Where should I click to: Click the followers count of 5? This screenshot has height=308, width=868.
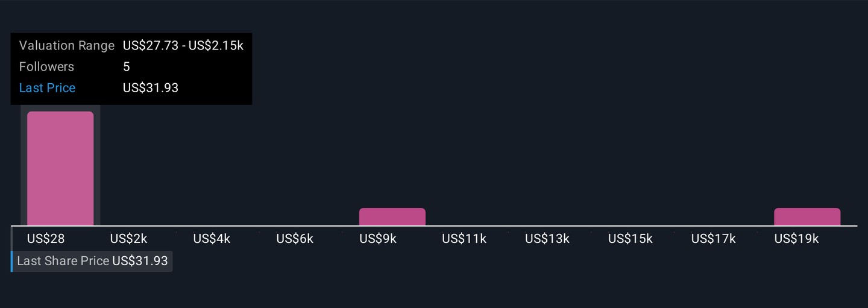[x=127, y=67]
